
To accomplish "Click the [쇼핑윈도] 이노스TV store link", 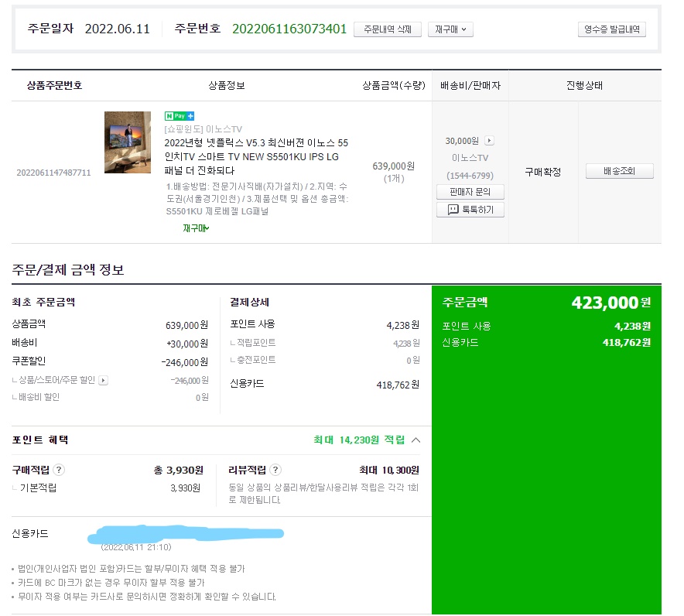I will pyautogui.click(x=203, y=129).
